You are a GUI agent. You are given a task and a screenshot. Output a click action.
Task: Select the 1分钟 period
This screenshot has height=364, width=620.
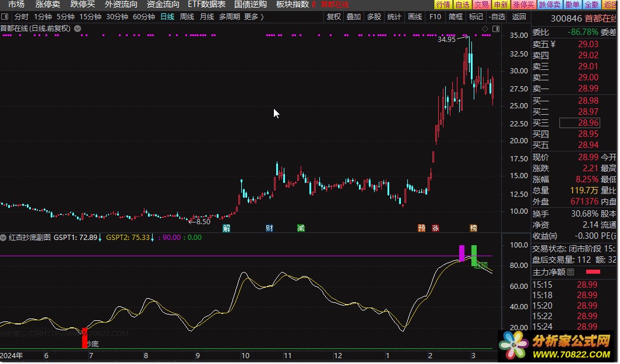43,17
